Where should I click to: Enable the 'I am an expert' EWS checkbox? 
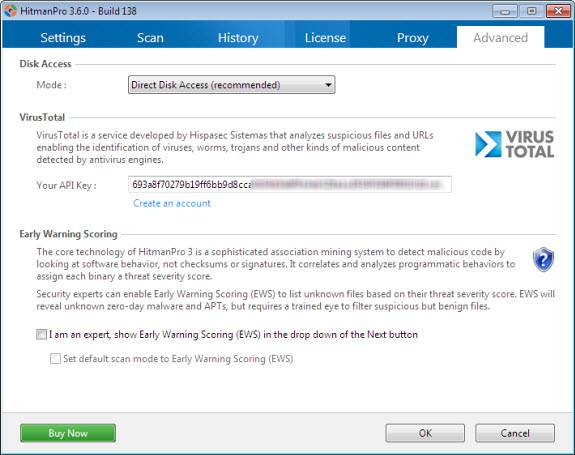click(41, 334)
